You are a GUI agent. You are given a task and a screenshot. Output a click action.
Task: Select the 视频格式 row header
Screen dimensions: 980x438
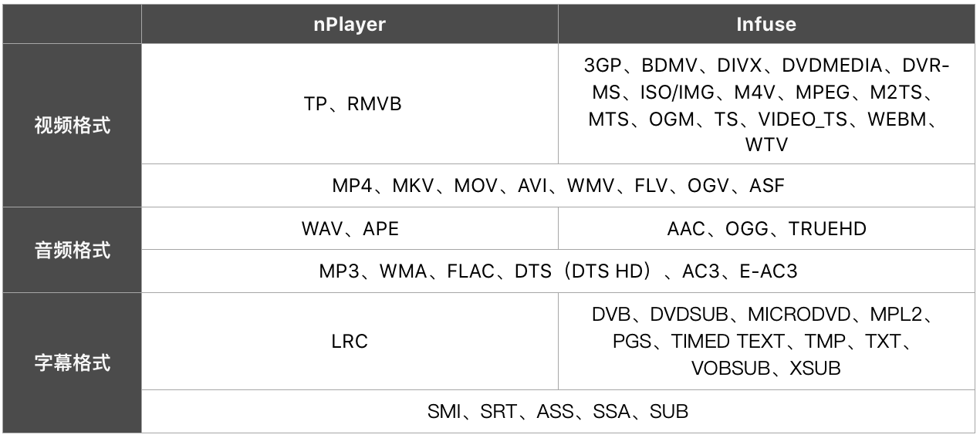point(73,126)
